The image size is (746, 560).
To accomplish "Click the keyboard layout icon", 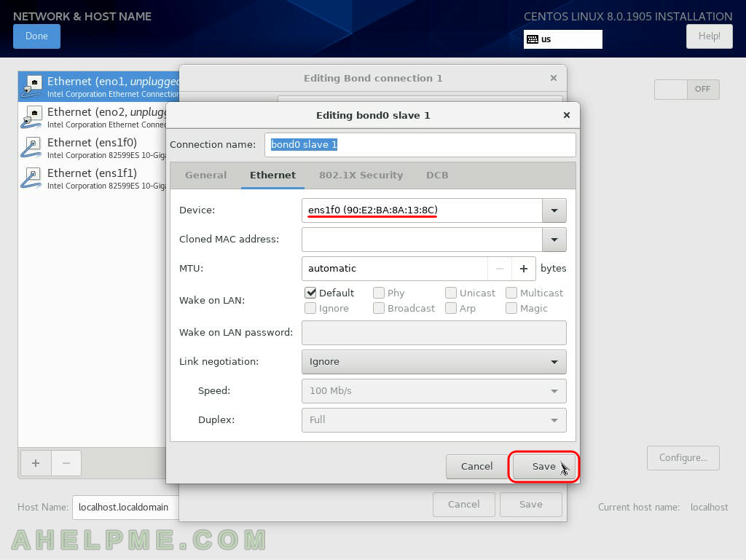I will pos(533,39).
